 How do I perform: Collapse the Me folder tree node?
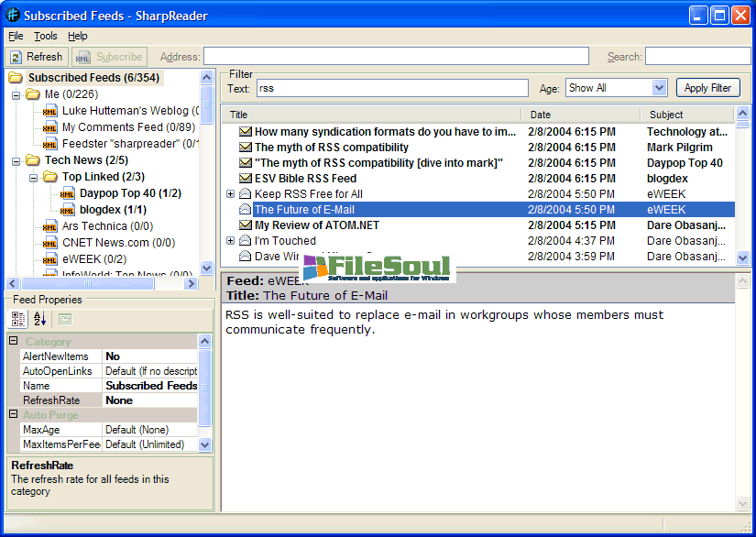(x=16, y=95)
